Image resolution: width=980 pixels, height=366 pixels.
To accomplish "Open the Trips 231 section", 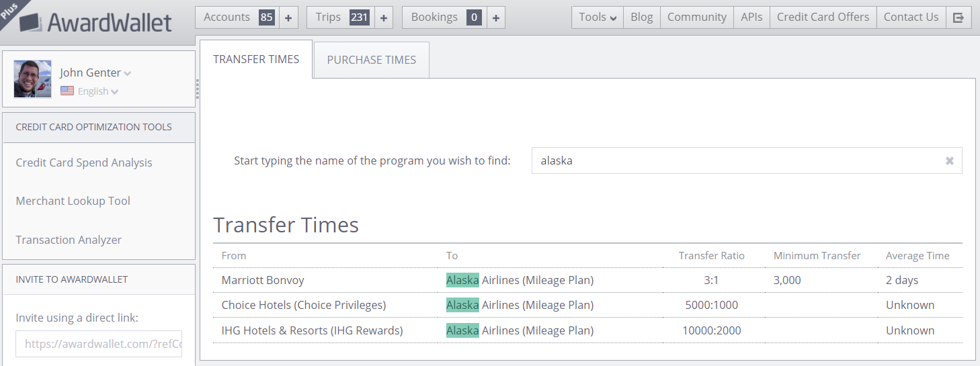I will [x=340, y=17].
